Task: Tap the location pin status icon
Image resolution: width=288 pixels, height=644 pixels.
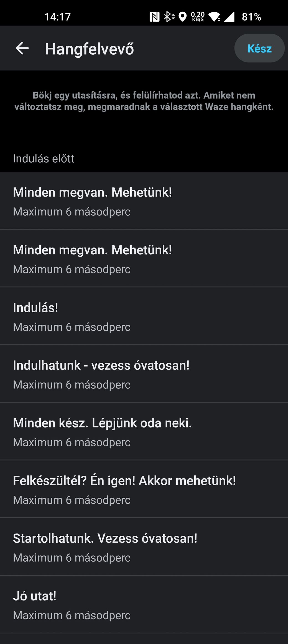Action: (182, 17)
